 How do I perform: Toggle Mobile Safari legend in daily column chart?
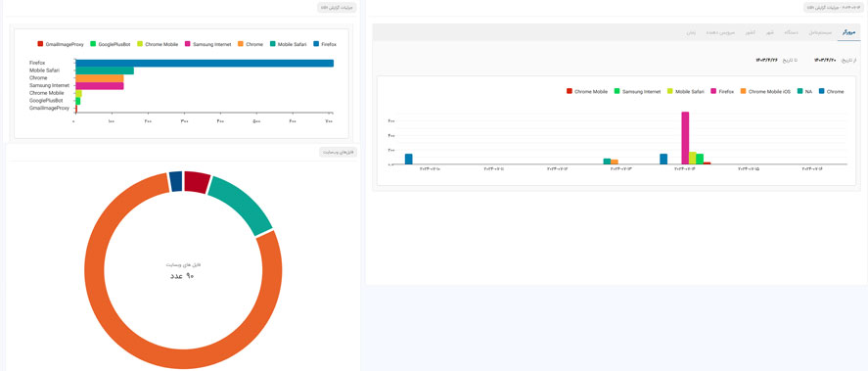[686, 91]
